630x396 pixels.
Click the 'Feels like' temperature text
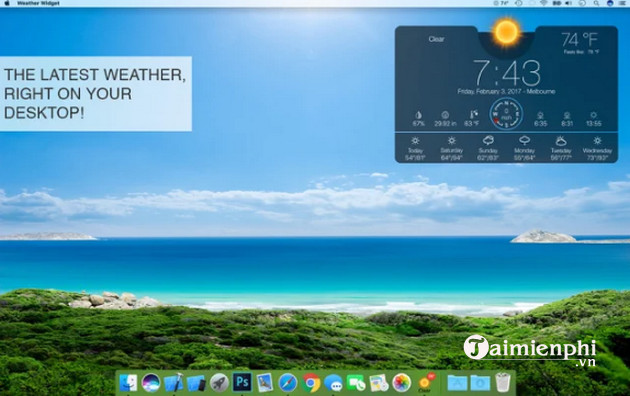[x=581, y=52]
